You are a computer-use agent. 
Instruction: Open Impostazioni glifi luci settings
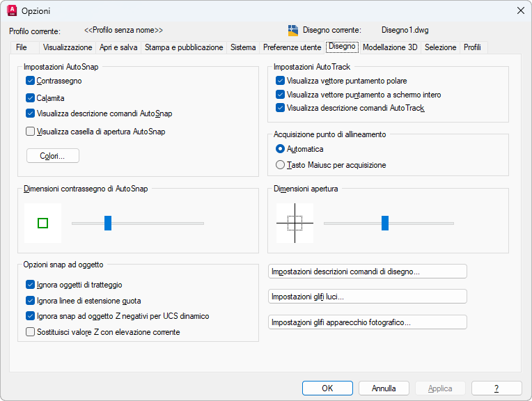tap(367, 297)
